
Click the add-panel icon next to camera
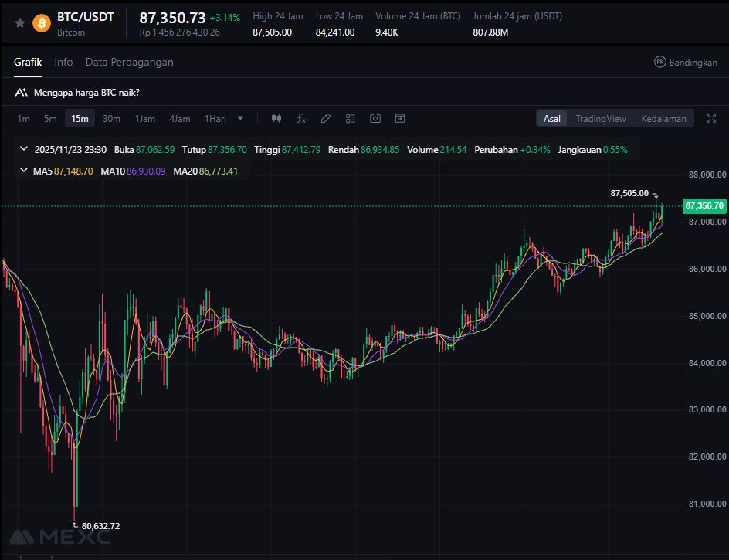[400, 118]
